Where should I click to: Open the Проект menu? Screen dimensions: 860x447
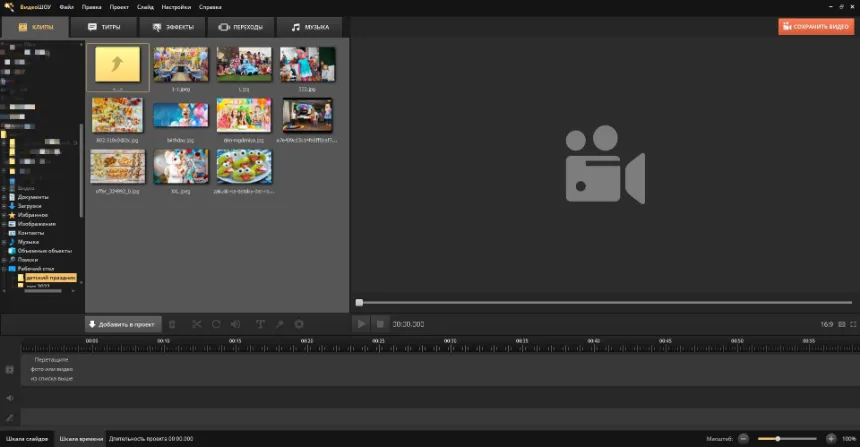pos(117,7)
